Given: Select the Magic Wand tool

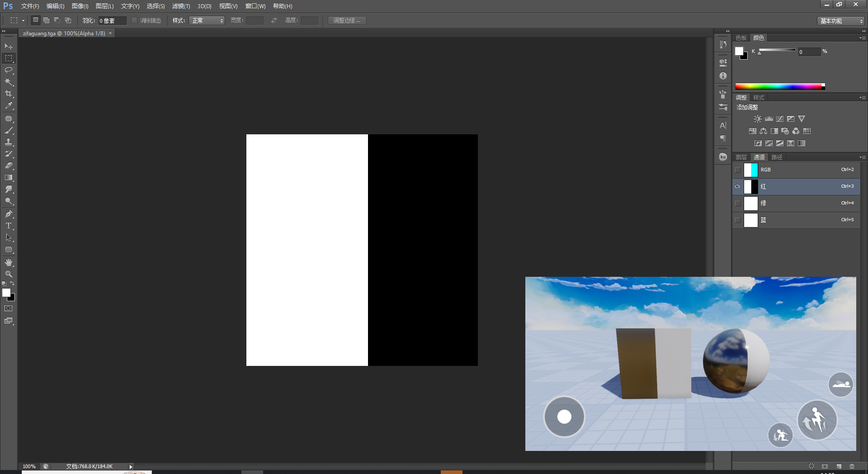Looking at the screenshot, I should [9, 82].
